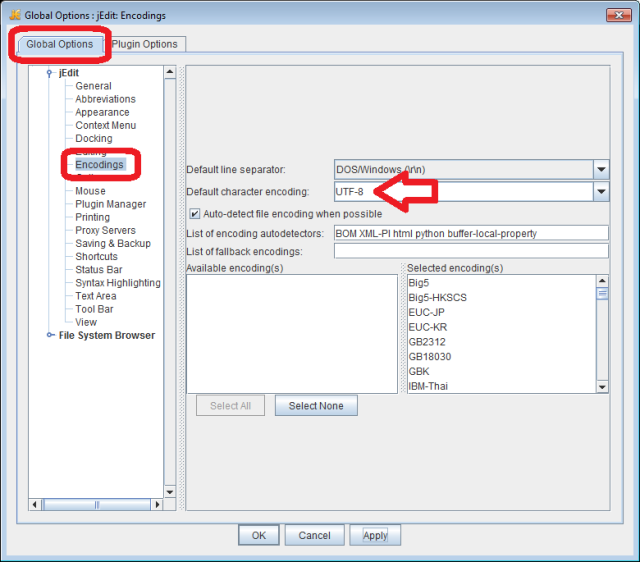Switch to the Plugin Options tab

[x=145, y=44]
